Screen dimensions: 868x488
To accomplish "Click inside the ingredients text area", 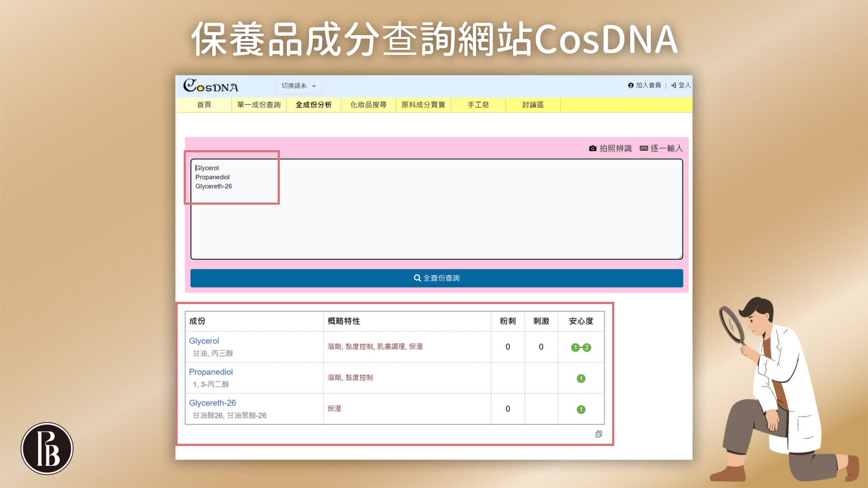I will tap(437, 209).
